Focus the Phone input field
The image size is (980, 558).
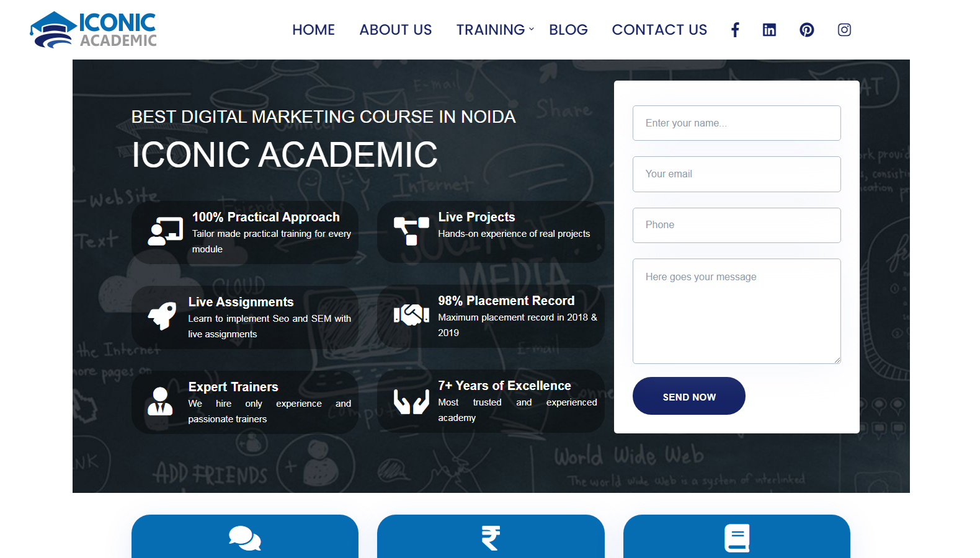[x=737, y=225]
